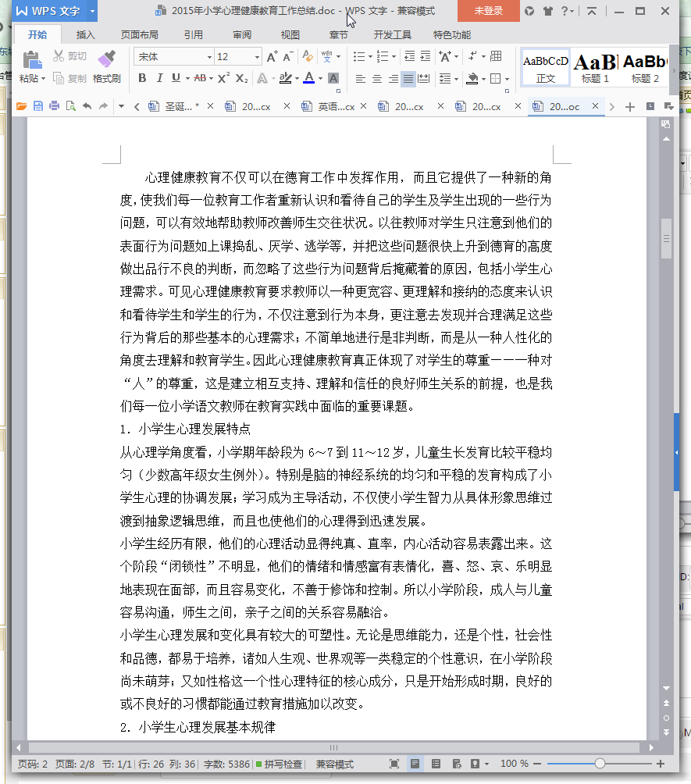Undo the last action
Screen dimensions: 691x784
pos(87,106)
